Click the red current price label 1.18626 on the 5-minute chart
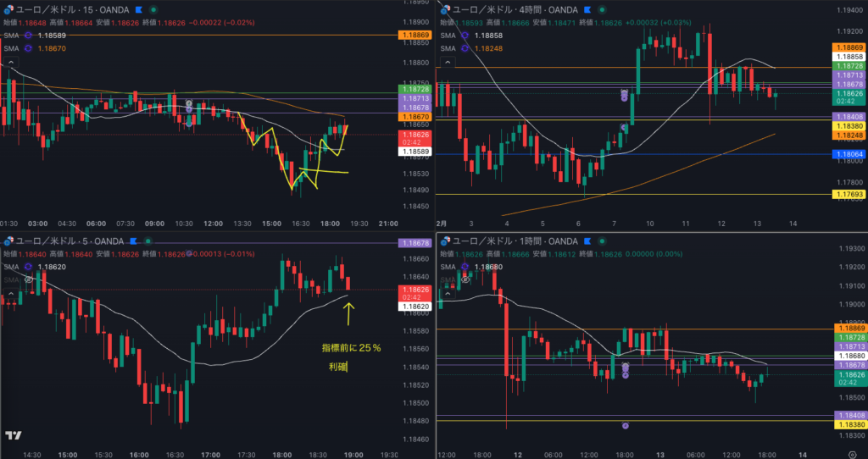 pos(414,290)
